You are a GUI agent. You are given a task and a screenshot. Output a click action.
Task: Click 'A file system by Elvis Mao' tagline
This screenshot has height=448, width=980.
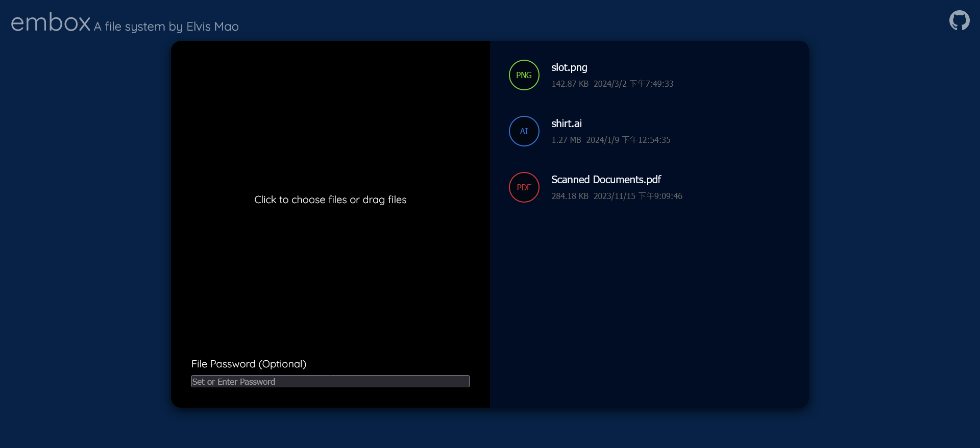click(166, 27)
